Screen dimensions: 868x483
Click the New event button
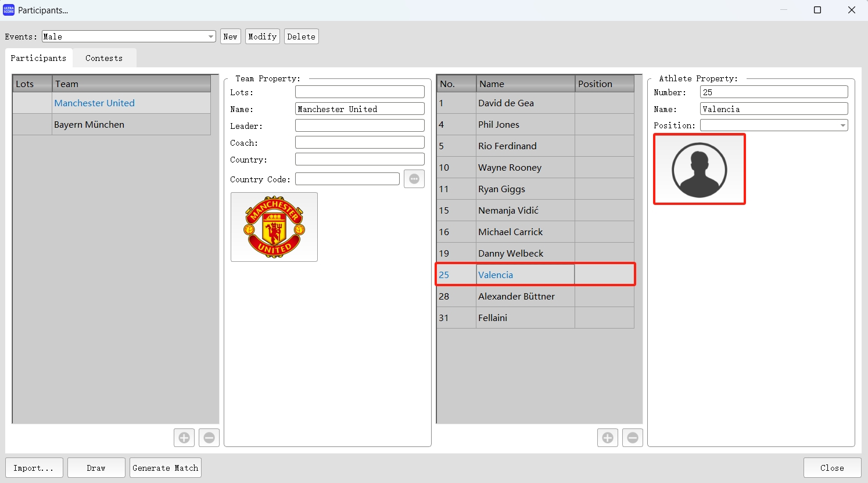click(230, 36)
